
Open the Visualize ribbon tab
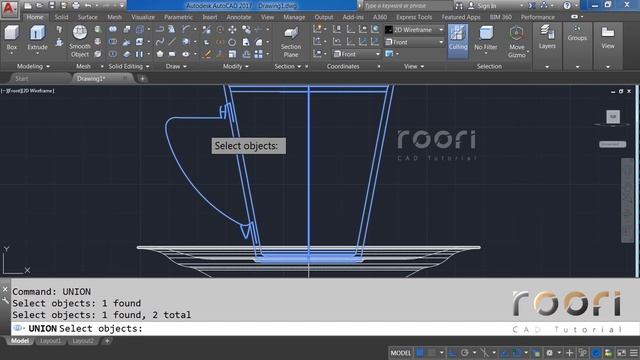click(143, 17)
